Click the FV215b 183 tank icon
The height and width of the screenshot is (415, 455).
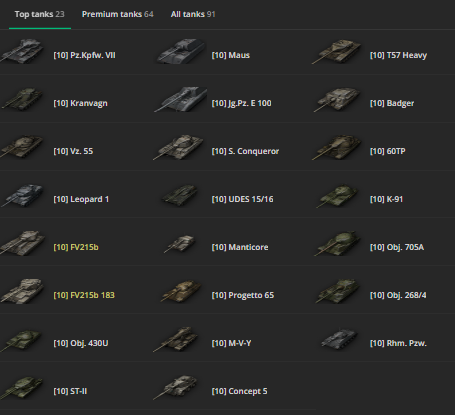pos(22,291)
